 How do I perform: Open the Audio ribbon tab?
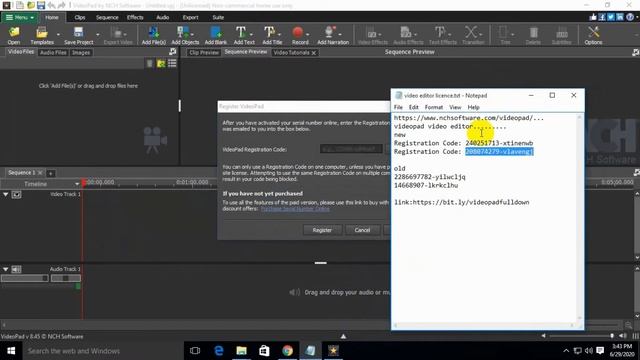click(162, 18)
